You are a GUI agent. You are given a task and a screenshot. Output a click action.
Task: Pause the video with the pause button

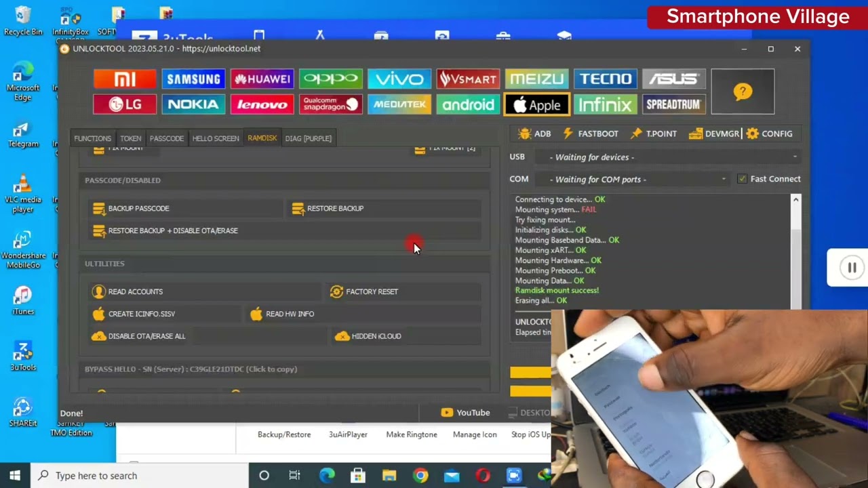click(x=852, y=268)
